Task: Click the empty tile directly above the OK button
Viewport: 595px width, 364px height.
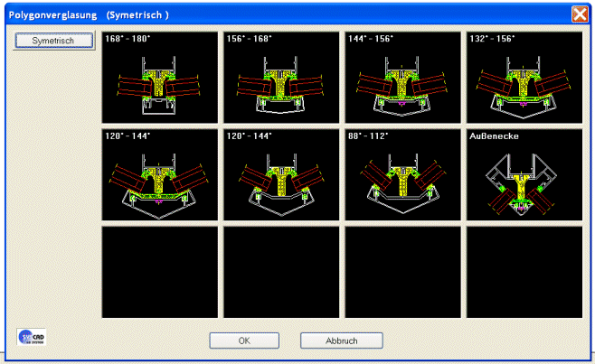Action: pos(281,273)
